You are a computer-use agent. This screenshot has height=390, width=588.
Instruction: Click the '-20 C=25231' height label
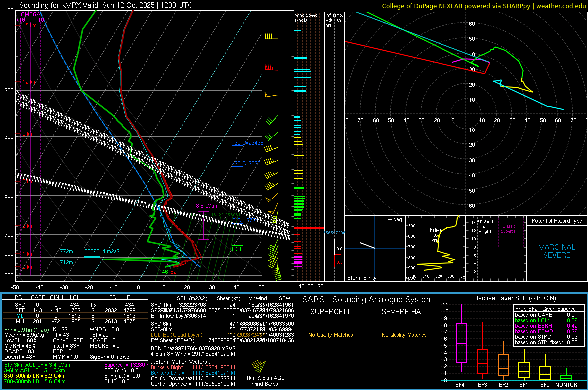click(x=248, y=163)
